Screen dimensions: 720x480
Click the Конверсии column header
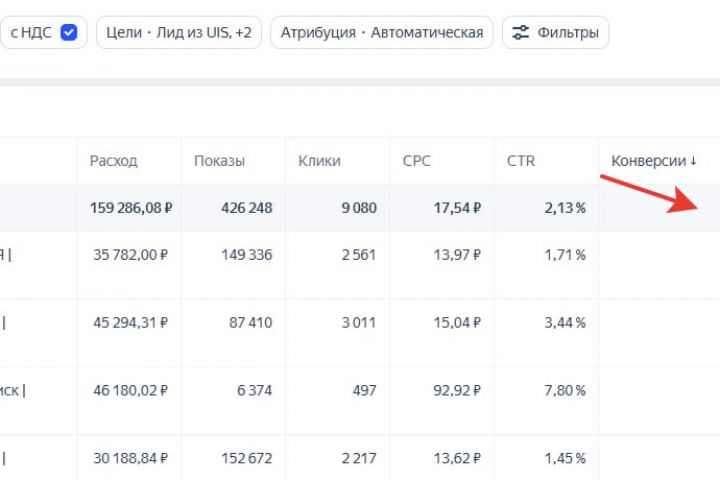click(649, 160)
